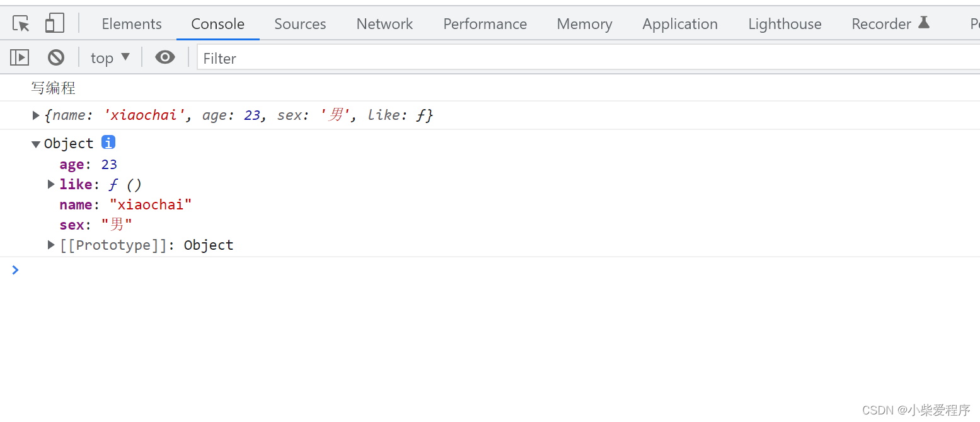
Task: Click the console prompt input line
Action: [x=498, y=270]
